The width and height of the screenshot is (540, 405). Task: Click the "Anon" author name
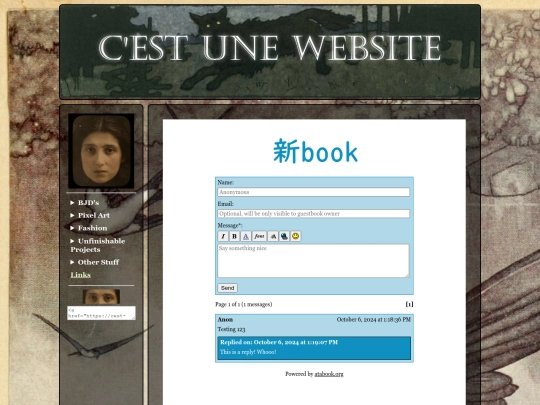(x=225, y=320)
